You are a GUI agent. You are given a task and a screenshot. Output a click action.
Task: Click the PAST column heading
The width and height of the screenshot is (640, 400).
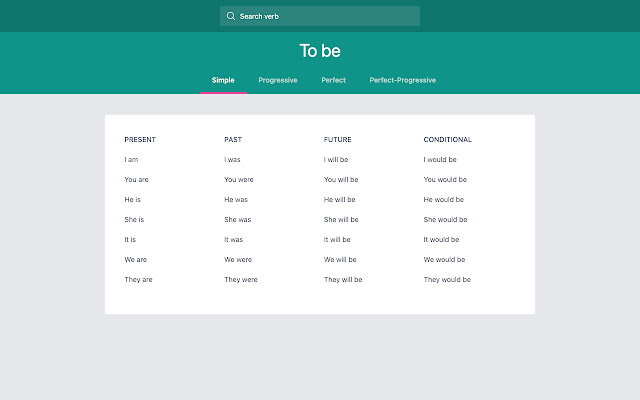[x=233, y=140]
